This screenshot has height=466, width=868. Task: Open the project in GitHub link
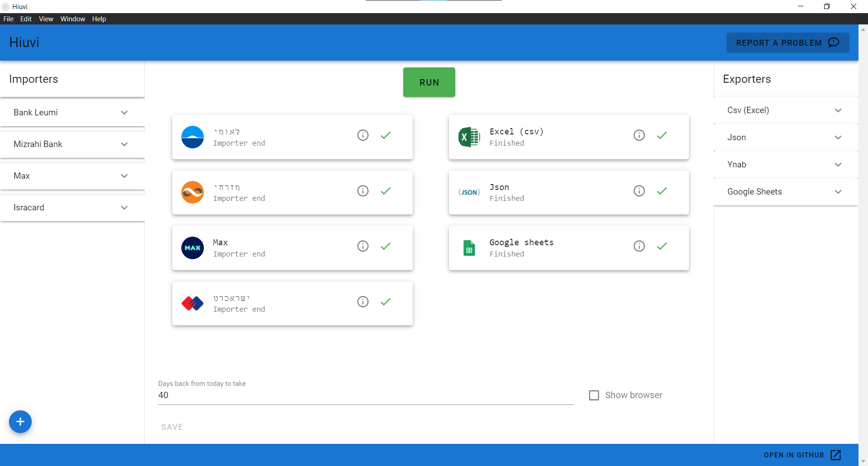(x=802, y=455)
